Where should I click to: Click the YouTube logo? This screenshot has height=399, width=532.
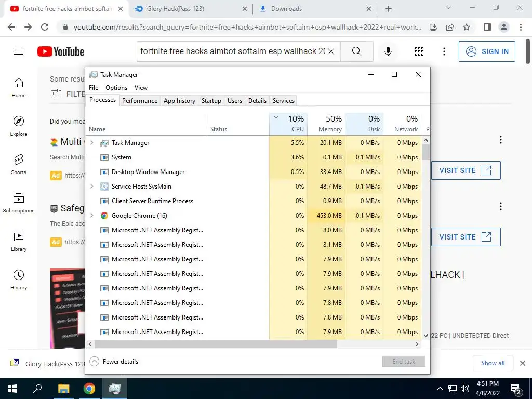[x=61, y=51]
